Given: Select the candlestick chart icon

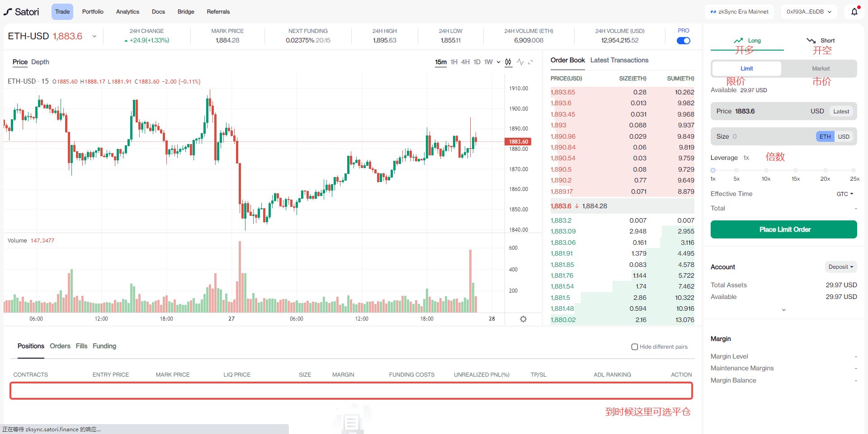Looking at the screenshot, I should tap(508, 62).
